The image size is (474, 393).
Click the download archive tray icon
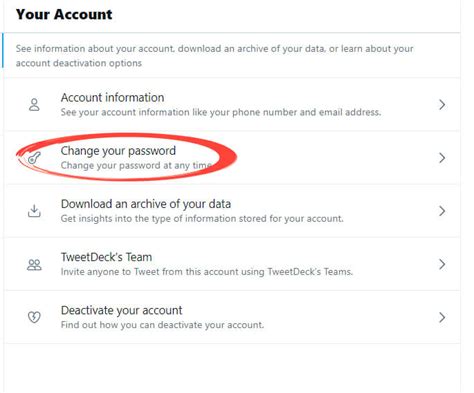point(34,211)
